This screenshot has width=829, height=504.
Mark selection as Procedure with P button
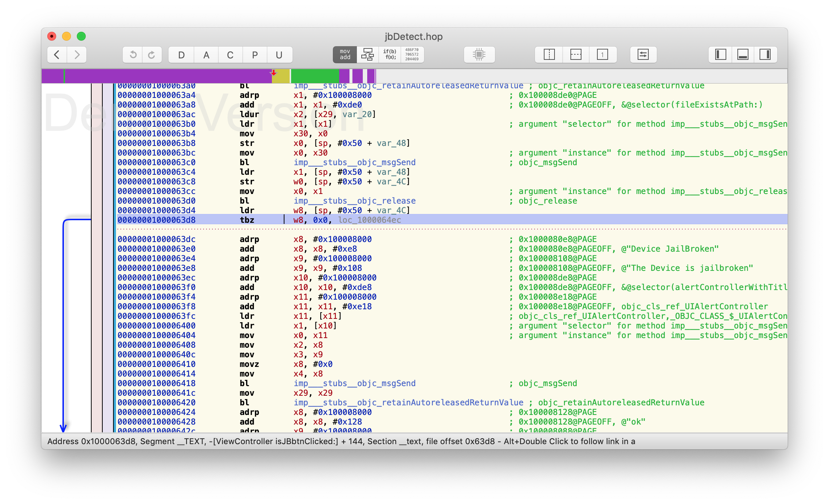point(255,55)
